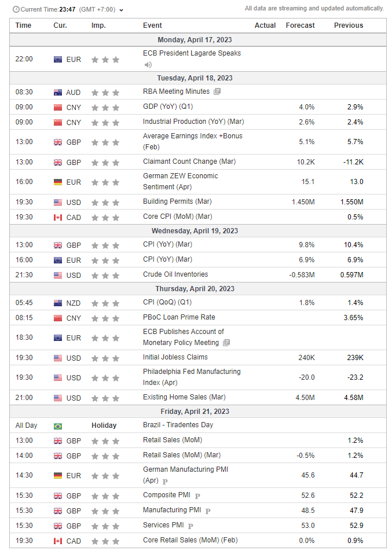Click the importance stars for Building Permits
Screen dimensions: 392x554
(x=105, y=203)
